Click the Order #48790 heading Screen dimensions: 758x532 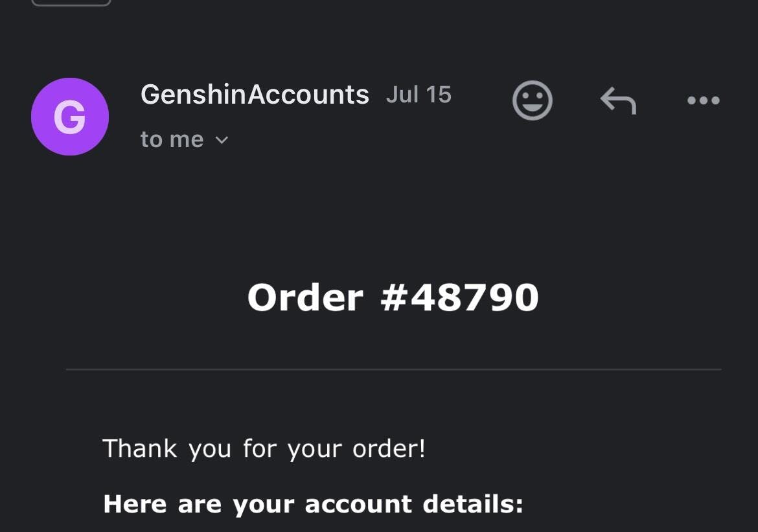tap(393, 297)
